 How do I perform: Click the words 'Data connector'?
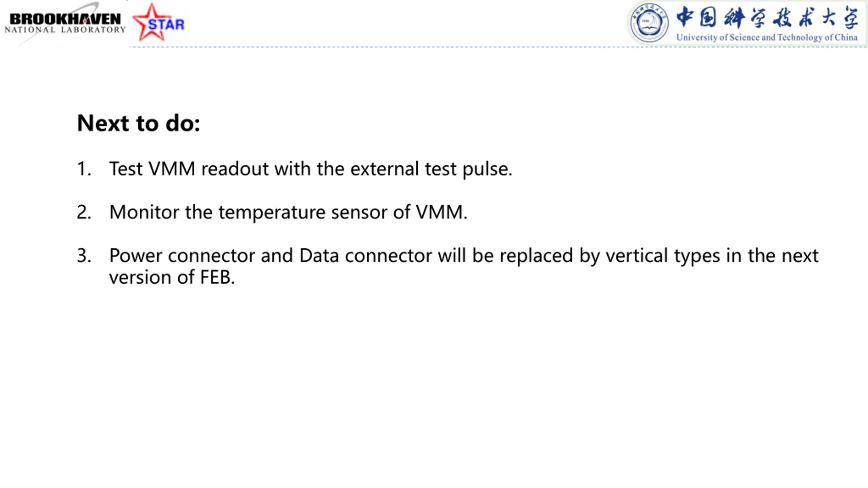click(x=366, y=256)
